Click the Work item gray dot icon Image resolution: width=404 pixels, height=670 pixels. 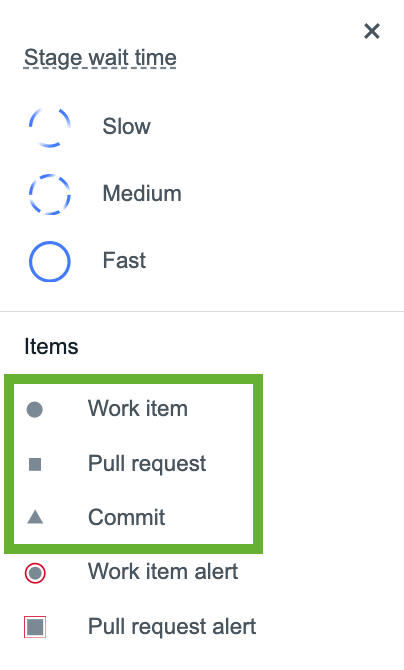35,409
